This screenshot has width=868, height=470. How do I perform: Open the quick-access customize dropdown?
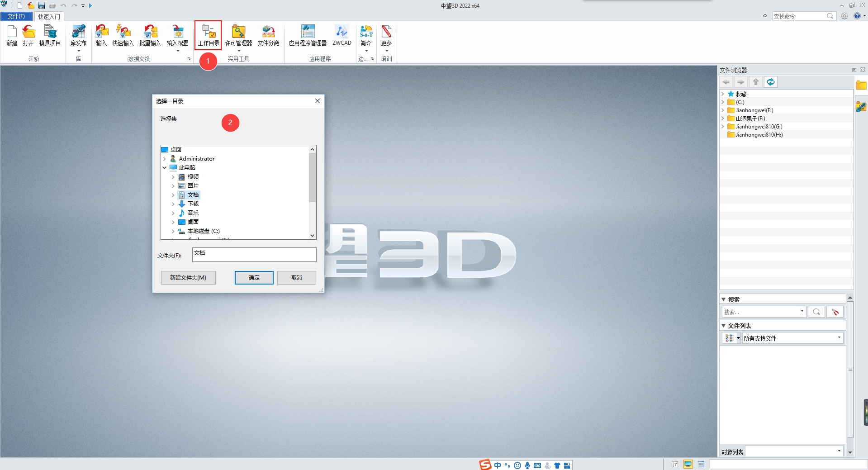pos(83,6)
